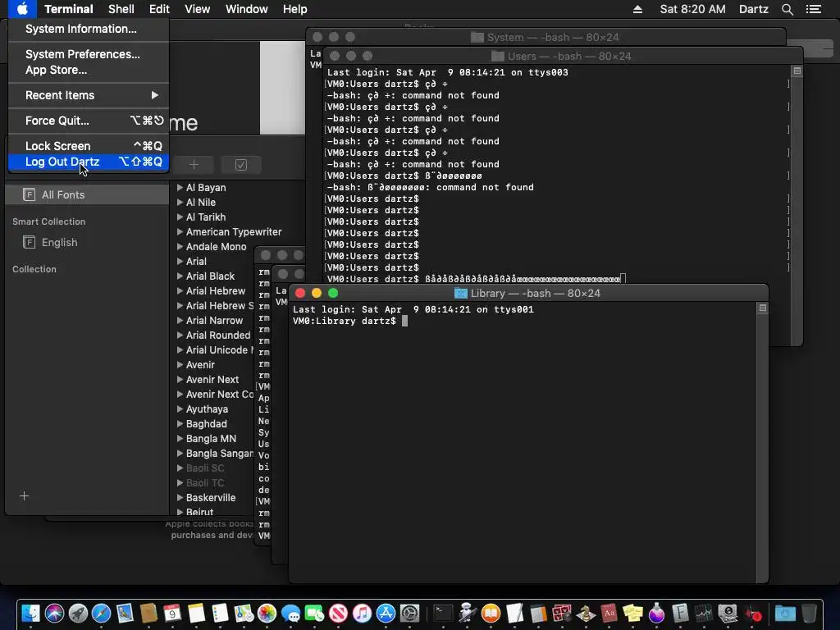Open Calendar icon in the dock
840x630 pixels.
pos(172,614)
